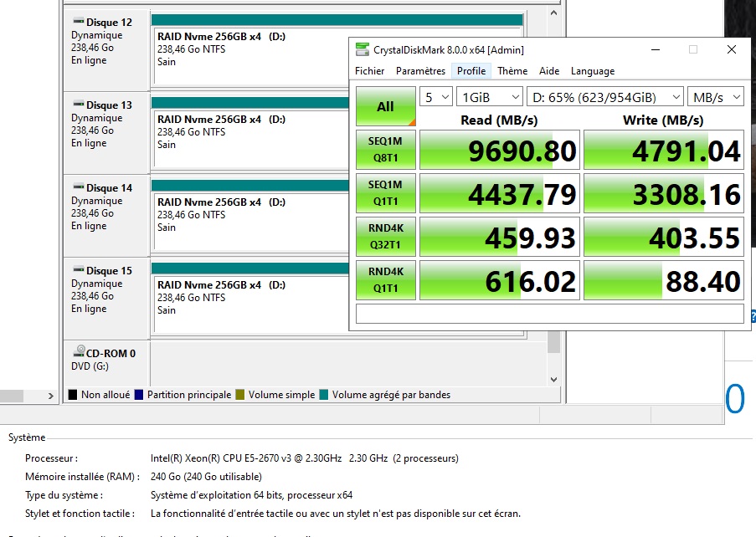The height and width of the screenshot is (537, 756).
Task: Click the RND4K Q32T1 write result 403.55
Action: click(x=663, y=237)
